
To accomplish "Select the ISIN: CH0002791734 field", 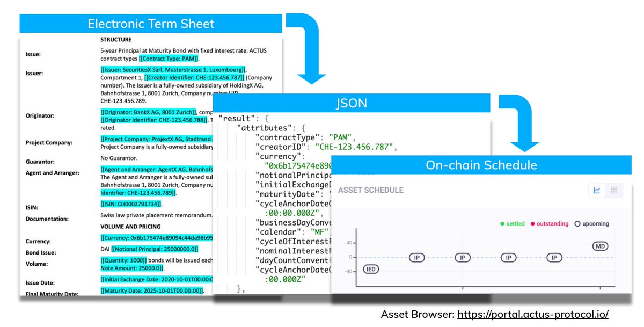I will click(x=130, y=204).
